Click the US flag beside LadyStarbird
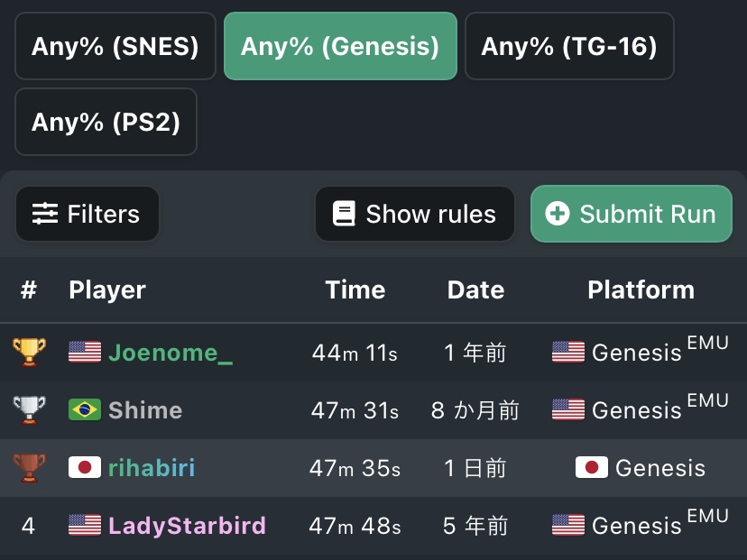 tap(85, 525)
